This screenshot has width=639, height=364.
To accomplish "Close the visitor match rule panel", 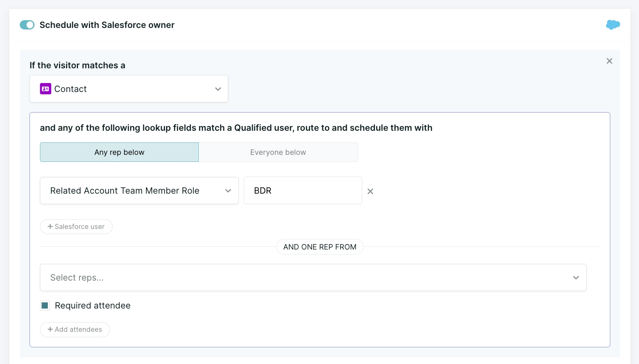I will [x=609, y=61].
